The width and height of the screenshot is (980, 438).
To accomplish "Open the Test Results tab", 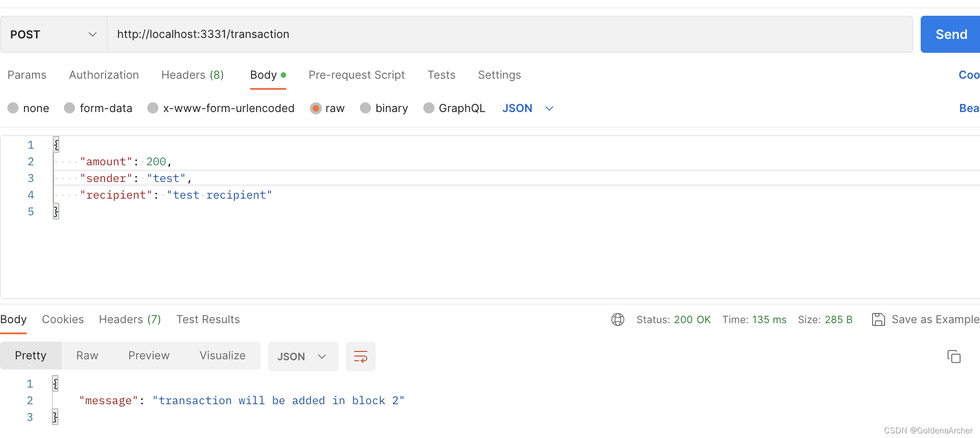I will 208,319.
